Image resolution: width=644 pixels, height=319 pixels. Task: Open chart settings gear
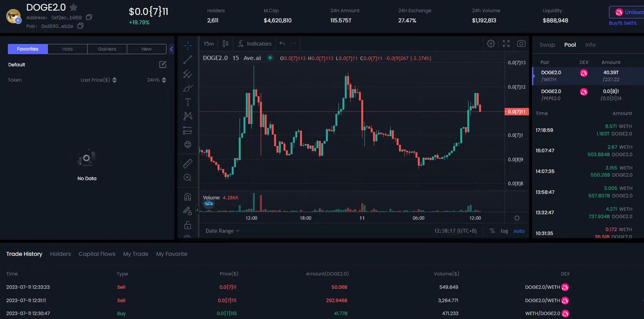(491, 43)
